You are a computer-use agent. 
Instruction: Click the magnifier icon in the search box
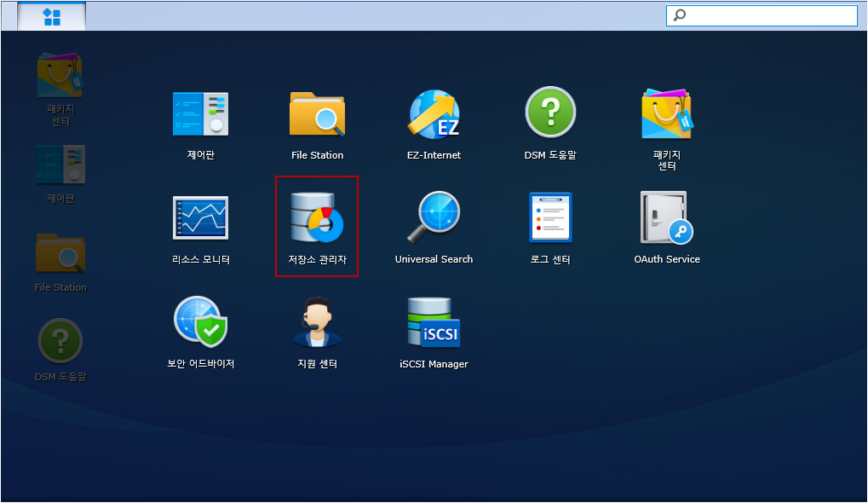tap(679, 15)
